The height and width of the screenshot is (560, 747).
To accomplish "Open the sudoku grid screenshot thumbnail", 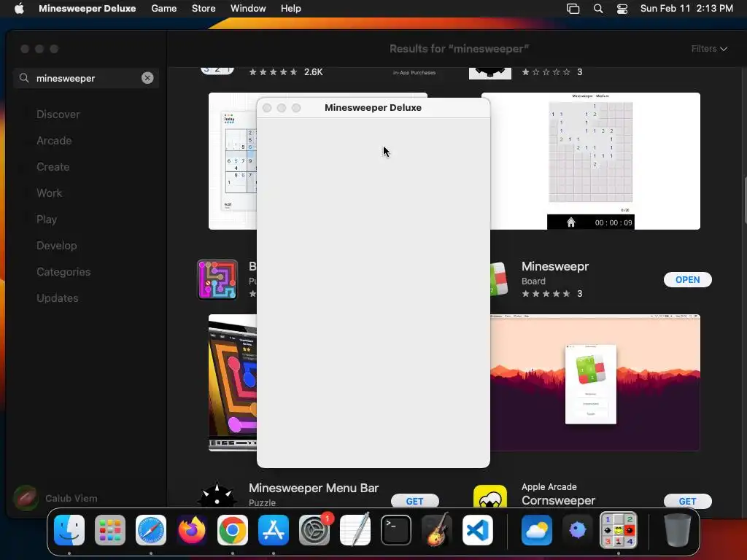I will (x=233, y=161).
